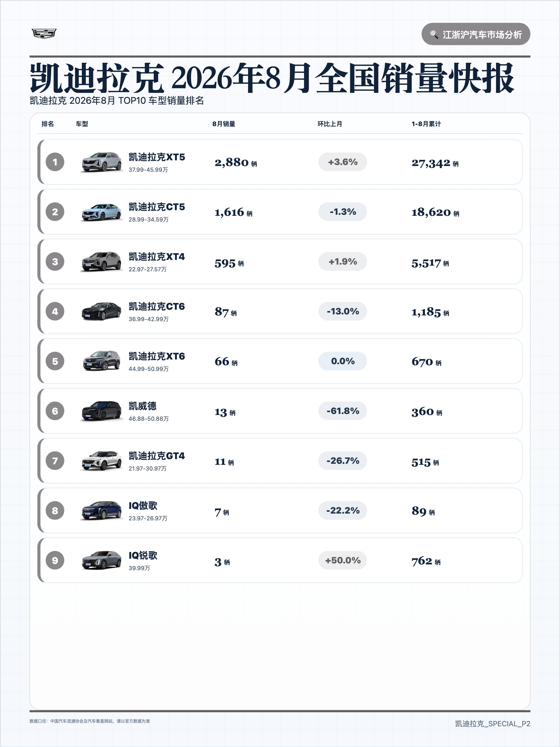Image resolution: width=560 pixels, height=747 pixels.
Task: Open the 凯迪拉克XT6 model name
Action: click(157, 356)
